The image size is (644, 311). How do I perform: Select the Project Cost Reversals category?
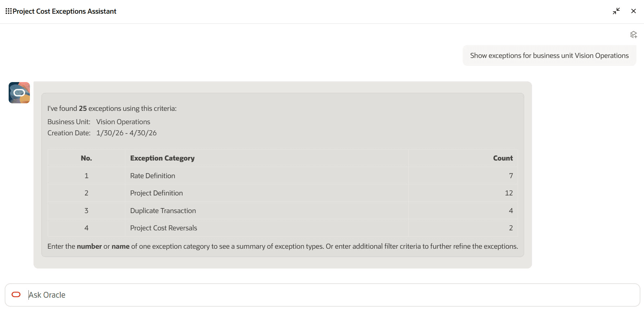pos(164,228)
